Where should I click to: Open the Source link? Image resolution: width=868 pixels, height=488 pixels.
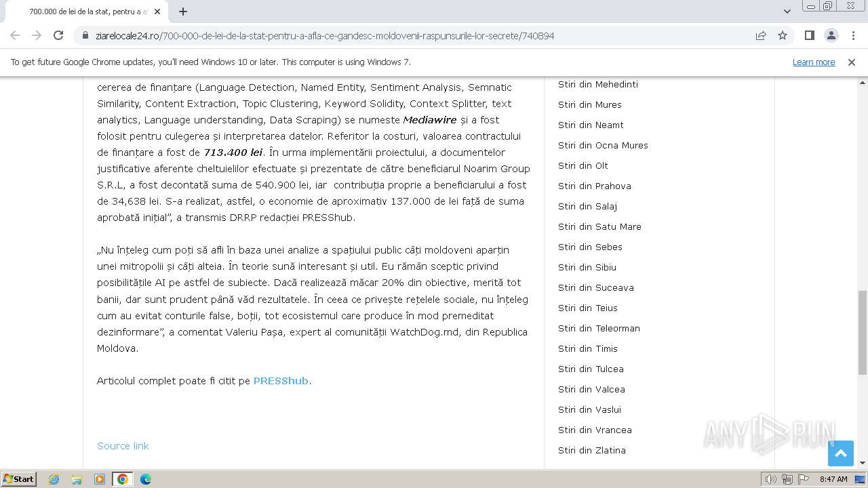[x=123, y=446]
